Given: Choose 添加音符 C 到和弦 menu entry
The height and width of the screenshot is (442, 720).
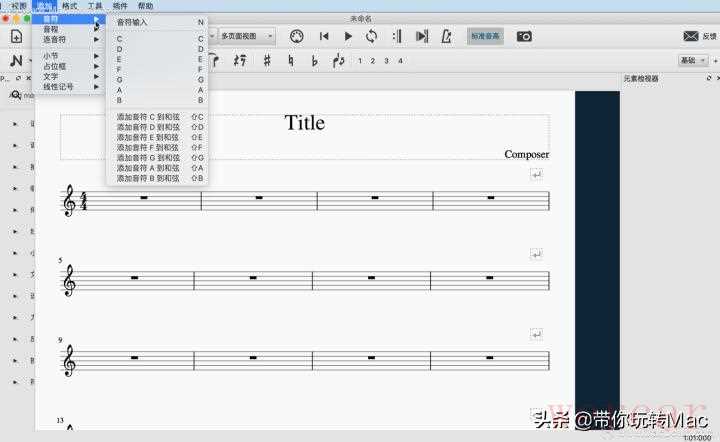Looking at the screenshot, I should [x=150, y=117].
